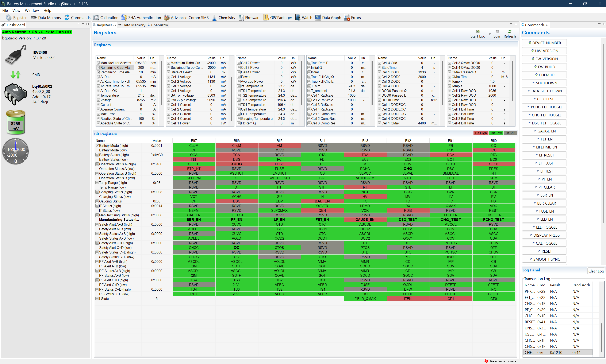This screenshot has height=364, width=606.
Task: Switch to the Chemistry tab
Action: [x=158, y=25]
